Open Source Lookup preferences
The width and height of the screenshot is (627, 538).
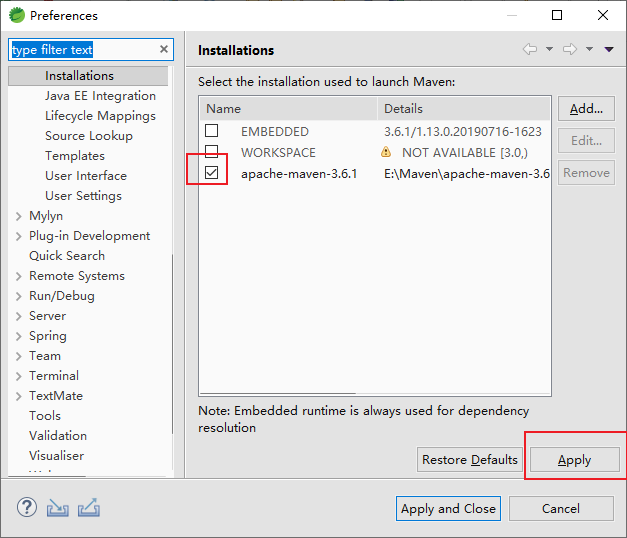(89, 136)
